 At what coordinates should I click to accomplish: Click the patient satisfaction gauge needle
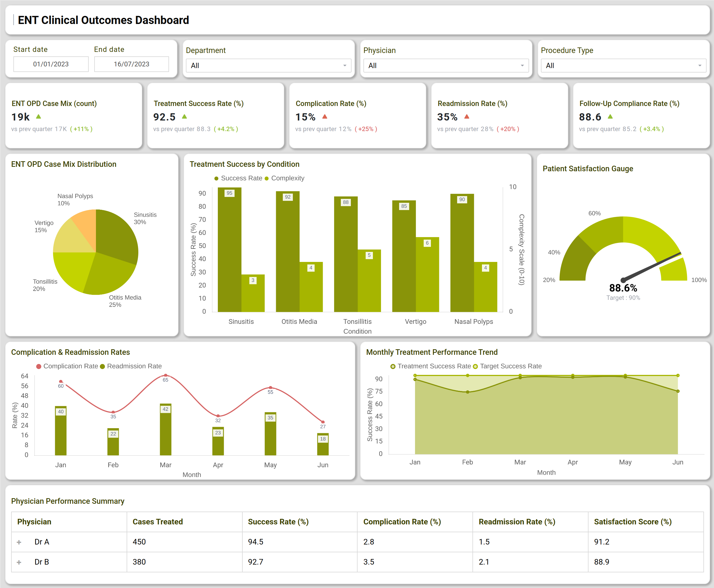[x=652, y=267]
